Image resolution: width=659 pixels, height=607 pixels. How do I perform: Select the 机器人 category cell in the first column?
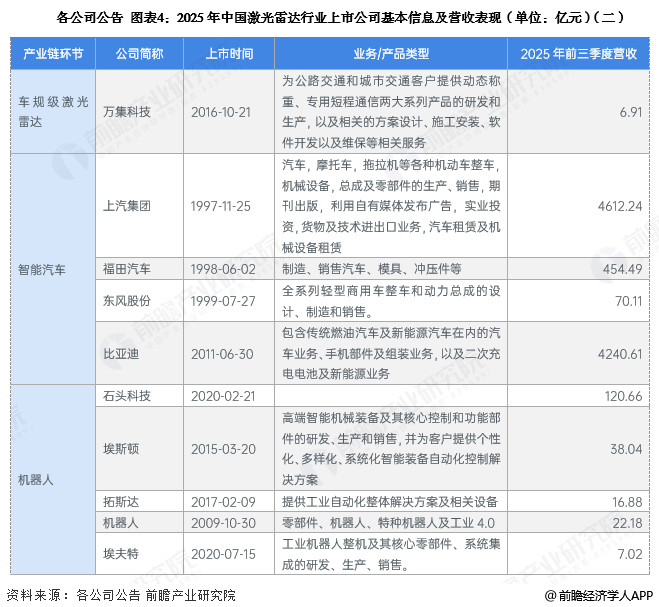(53, 480)
